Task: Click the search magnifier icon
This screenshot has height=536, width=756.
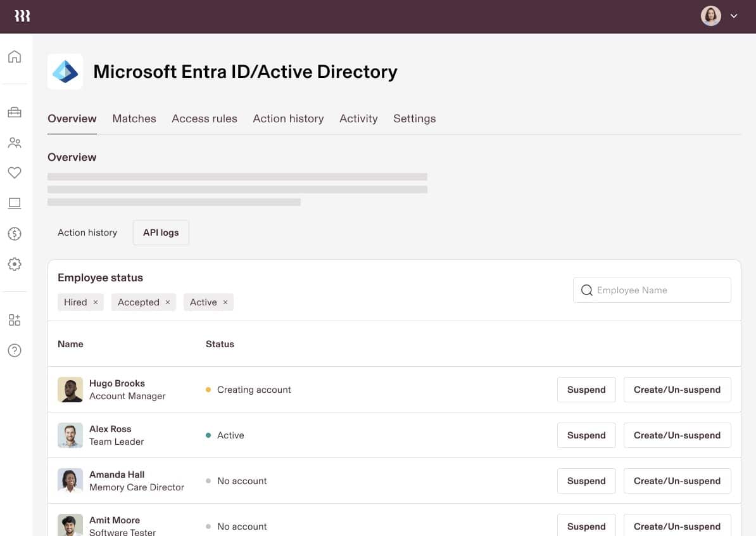Action: coord(586,290)
